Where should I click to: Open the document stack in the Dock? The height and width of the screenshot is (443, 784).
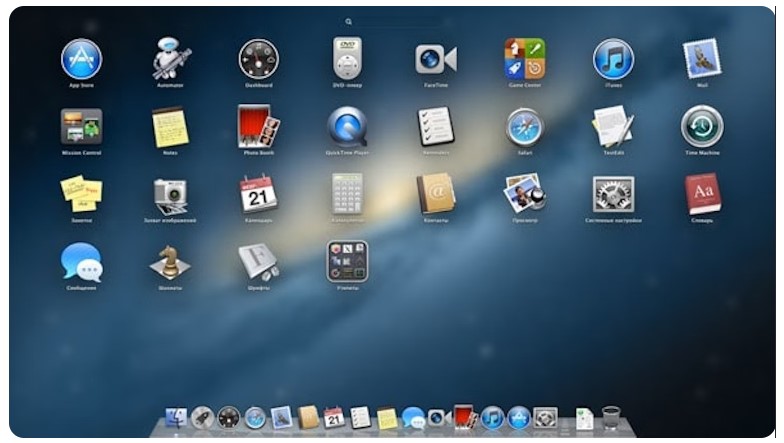(x=584, y=418)
